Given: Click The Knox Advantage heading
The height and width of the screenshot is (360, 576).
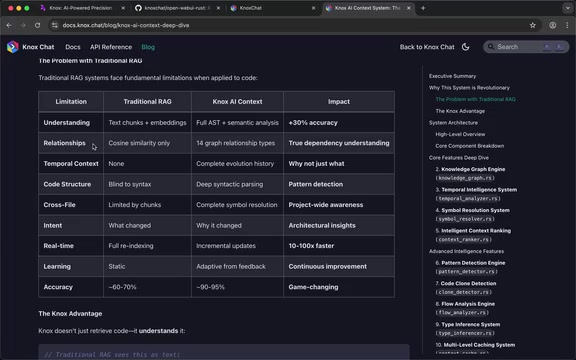Looking at the screenshot, I should [70, 314].
